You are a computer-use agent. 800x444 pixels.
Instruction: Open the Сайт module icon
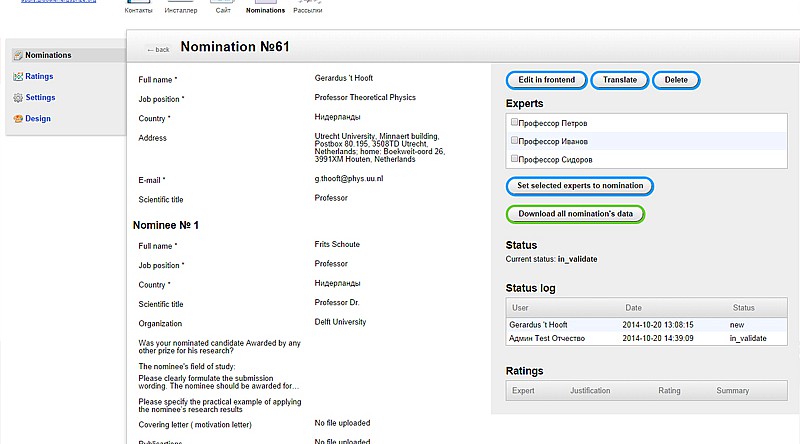pyautogui.click(x=222, y=3)
